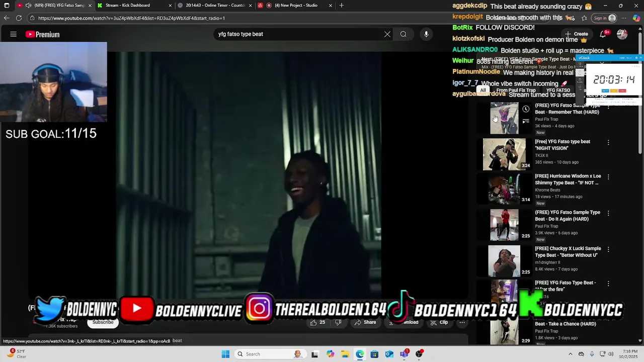Screen dimensions: 644x362
Task: Open OBS Studio from the taskbar
Action: pos(419,354)
